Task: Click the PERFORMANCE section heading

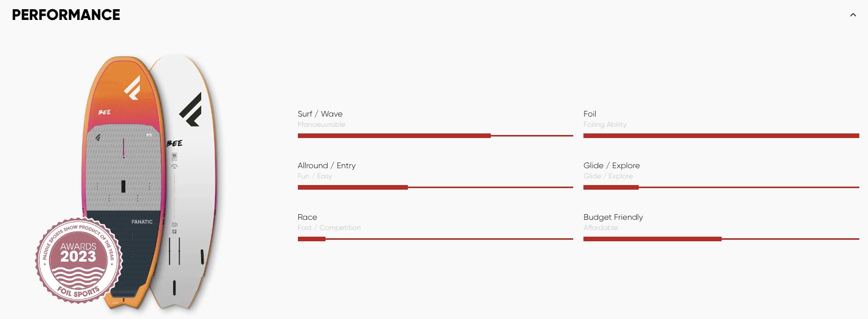Action: coord(66,15)
